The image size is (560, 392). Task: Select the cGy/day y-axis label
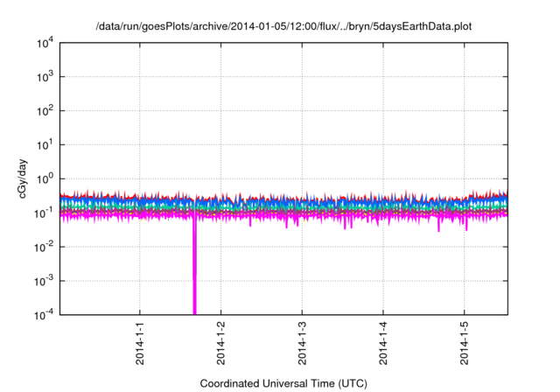(22, 178)
